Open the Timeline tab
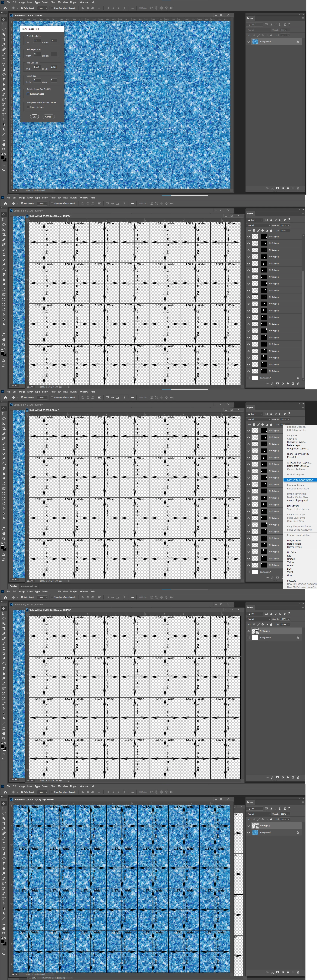317x980 pixels. click(13, 586)
